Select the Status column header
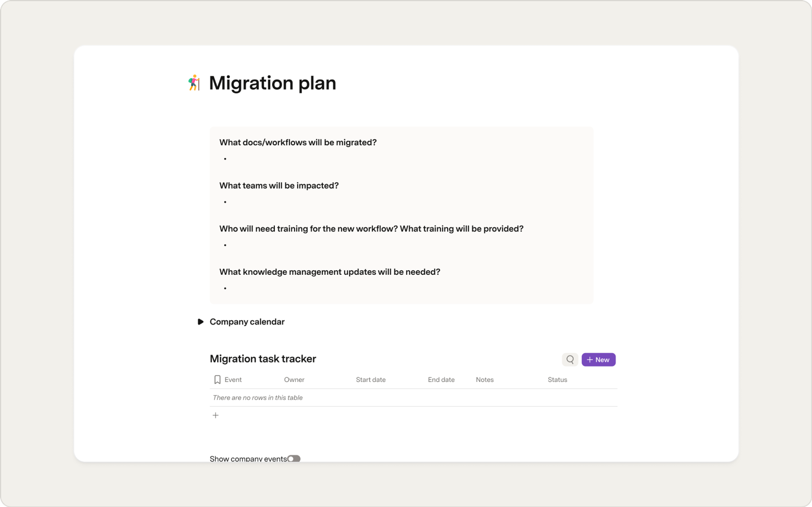Image resolution: width=812 pixels, height=507 pixels. click(x=557, y=380)
